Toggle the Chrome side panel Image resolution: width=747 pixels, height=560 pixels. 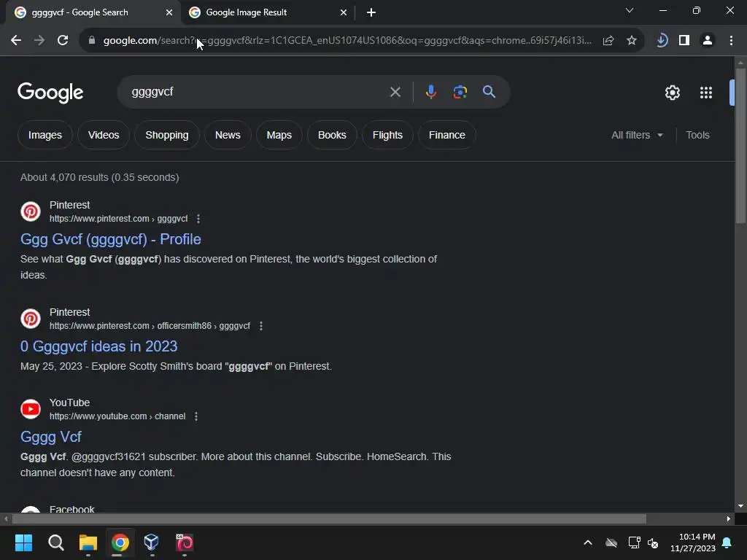click(x=684, y=41)
